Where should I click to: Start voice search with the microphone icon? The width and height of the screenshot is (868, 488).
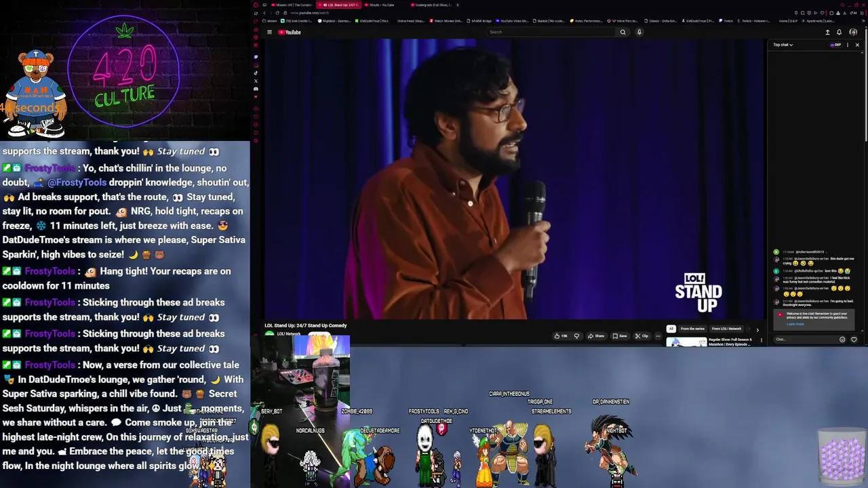click(x=639, y=32)
